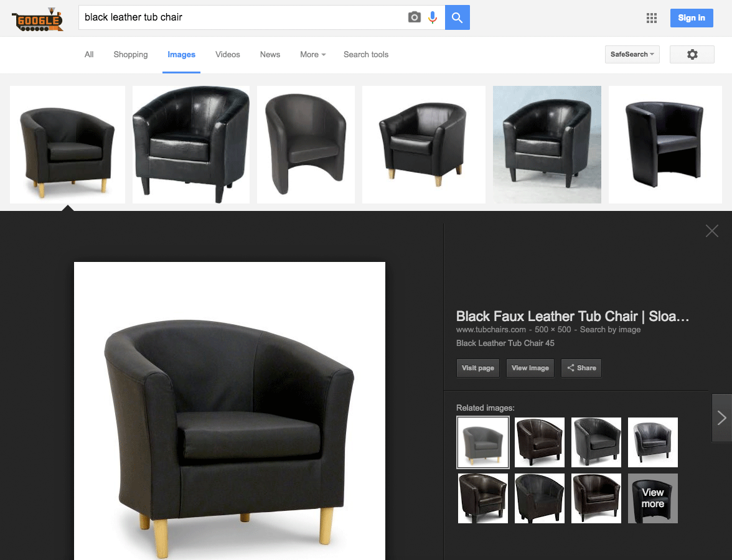Image resolution: width=732 pixels, height=560 pixels.
Task: Switch to the News tab
Action: coord(270,55)
